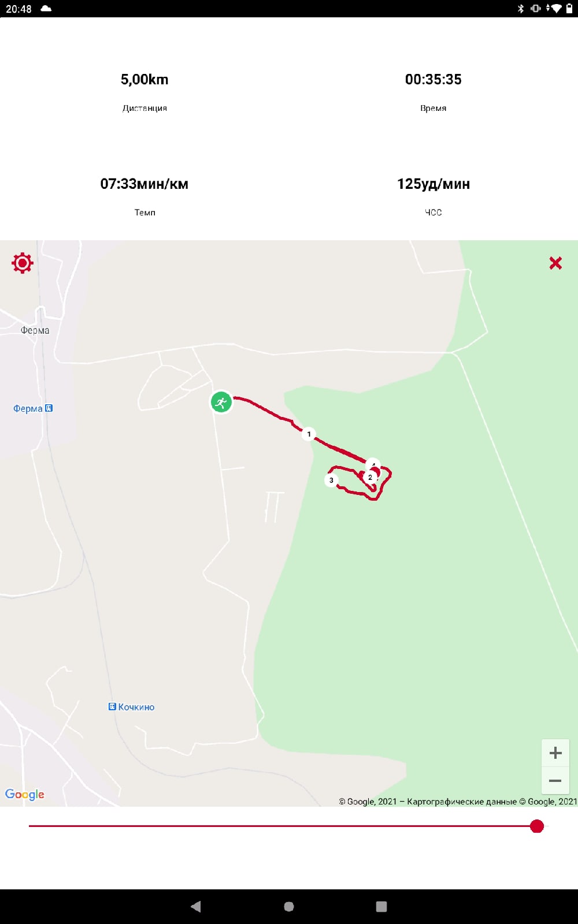
Task: Tap the Bluetooth status bar icon
Action: (521, 8)
